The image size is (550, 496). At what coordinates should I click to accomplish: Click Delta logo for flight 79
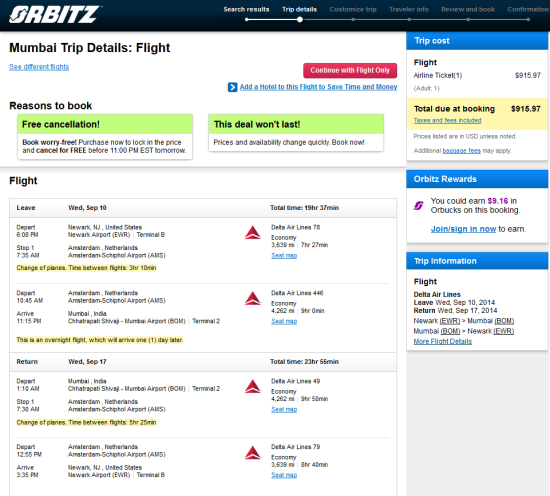click(253, 453)
